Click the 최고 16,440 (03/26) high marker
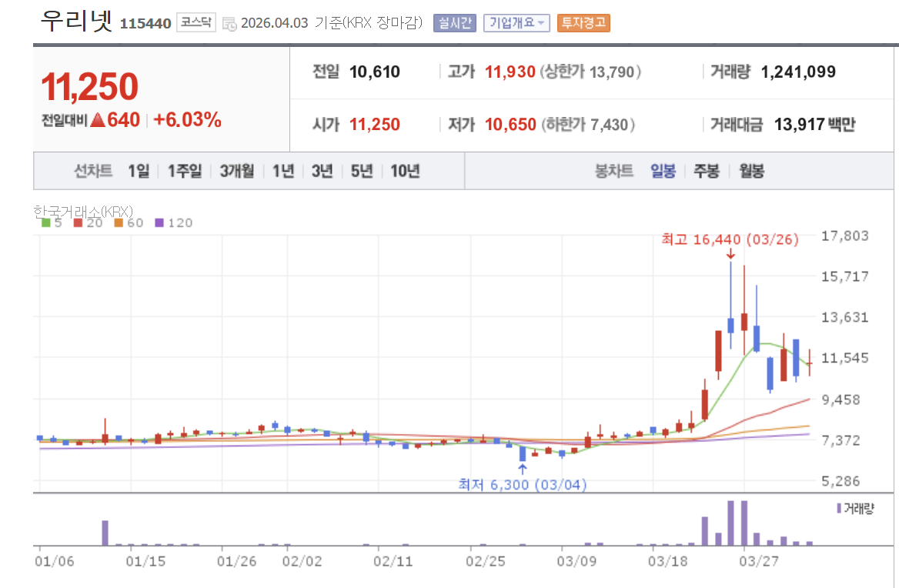The height and width of the screenshot is (588, 899). click(730, 239)
